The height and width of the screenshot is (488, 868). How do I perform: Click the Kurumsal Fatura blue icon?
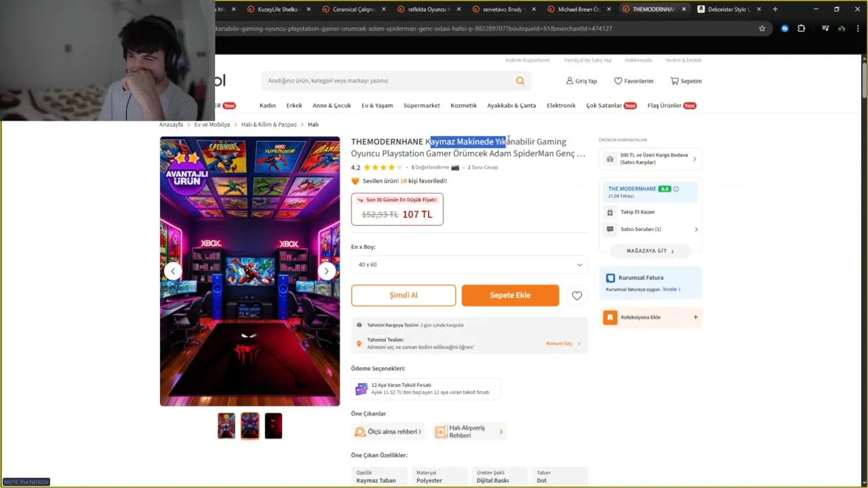click(x=610, y=278)
